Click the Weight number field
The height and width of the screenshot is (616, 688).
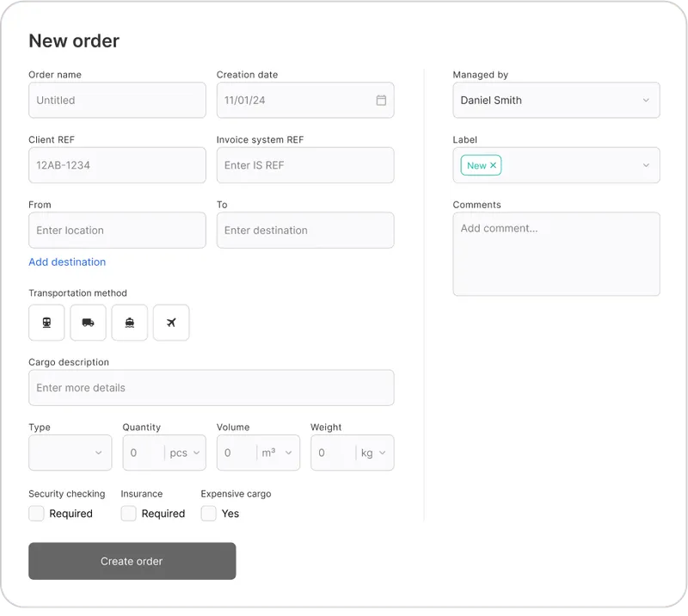334,453
